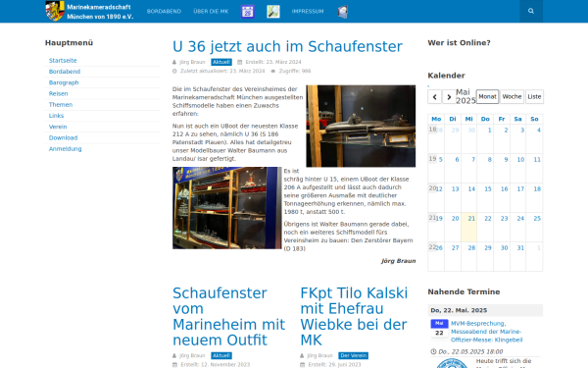
Task: Click Jörg Braun signature below the article
Action: (x=398, y=261)
